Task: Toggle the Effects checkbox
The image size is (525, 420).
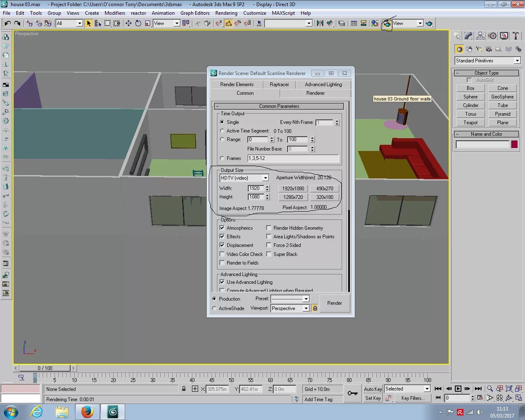Action: [222, 237]
